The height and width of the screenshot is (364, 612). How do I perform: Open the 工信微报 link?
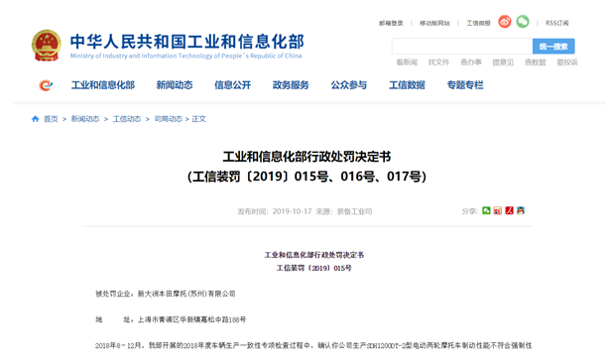(x=478, y=23)
